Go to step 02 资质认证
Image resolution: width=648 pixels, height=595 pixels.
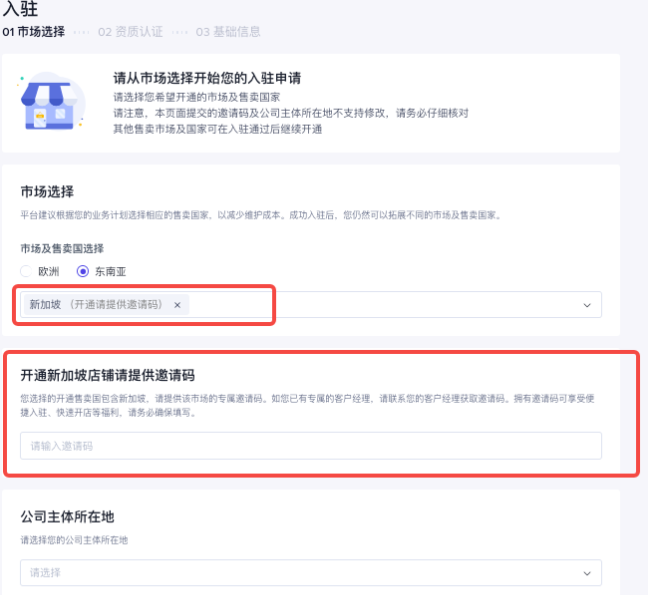click(x=130, y=32)
